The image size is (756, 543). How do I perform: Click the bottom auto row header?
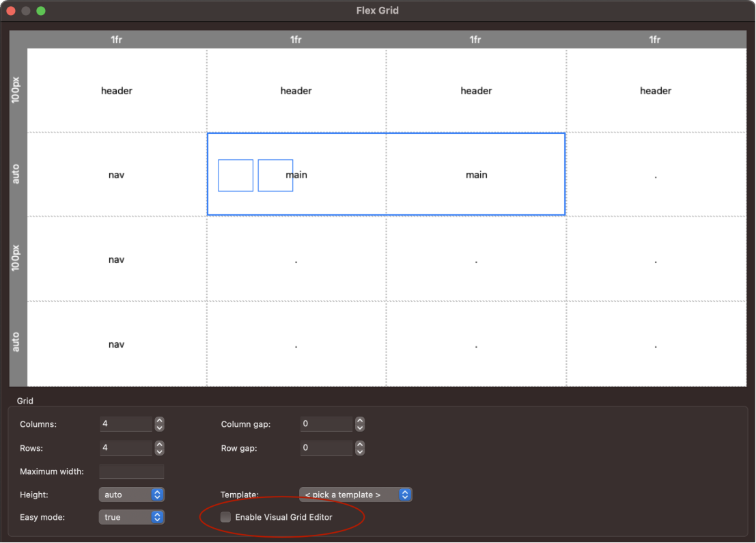(17, 342)
